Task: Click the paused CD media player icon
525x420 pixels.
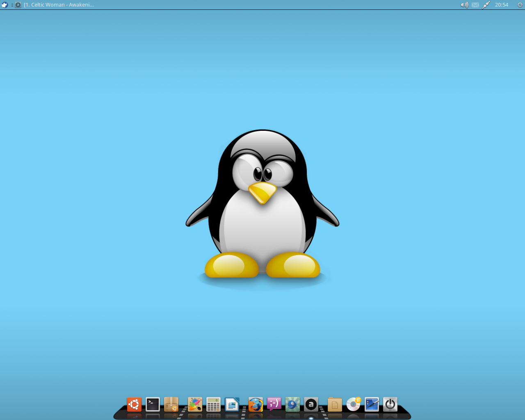Action: 353,404
